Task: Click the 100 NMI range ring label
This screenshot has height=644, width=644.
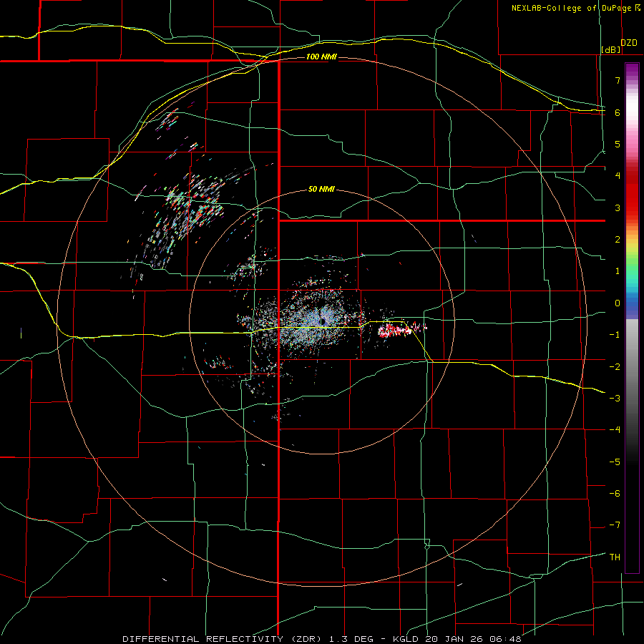Action: [x=321, y=57]
